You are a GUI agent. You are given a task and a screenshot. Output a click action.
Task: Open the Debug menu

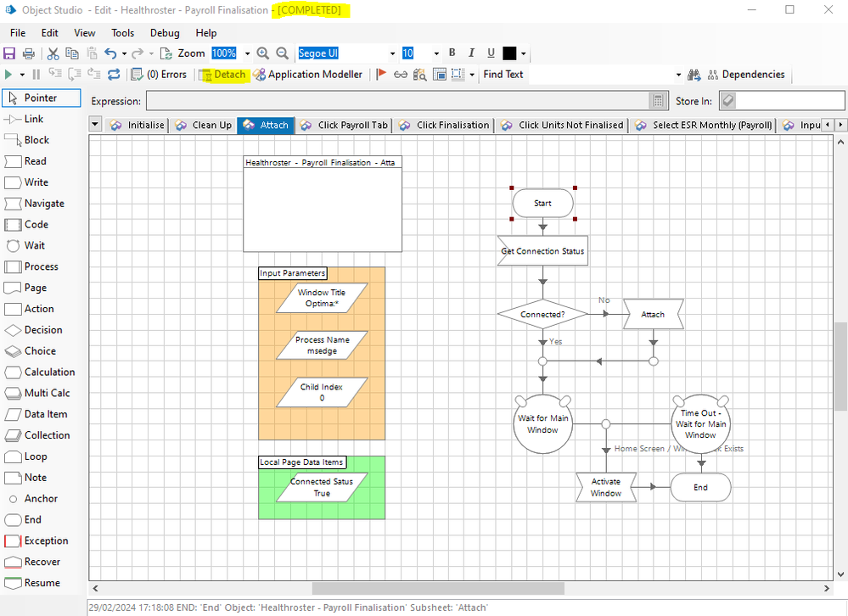click(165, 33)
